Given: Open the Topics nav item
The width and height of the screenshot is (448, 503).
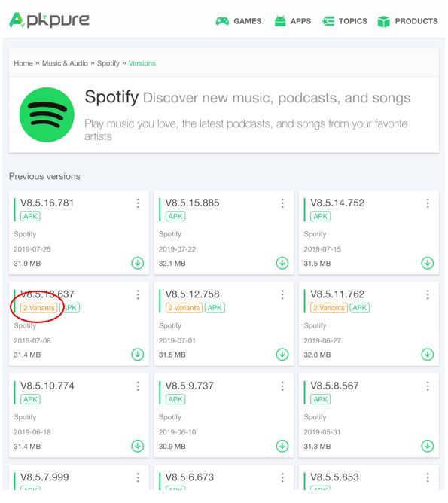Looking at the screenshot, I should pos(344,21).
